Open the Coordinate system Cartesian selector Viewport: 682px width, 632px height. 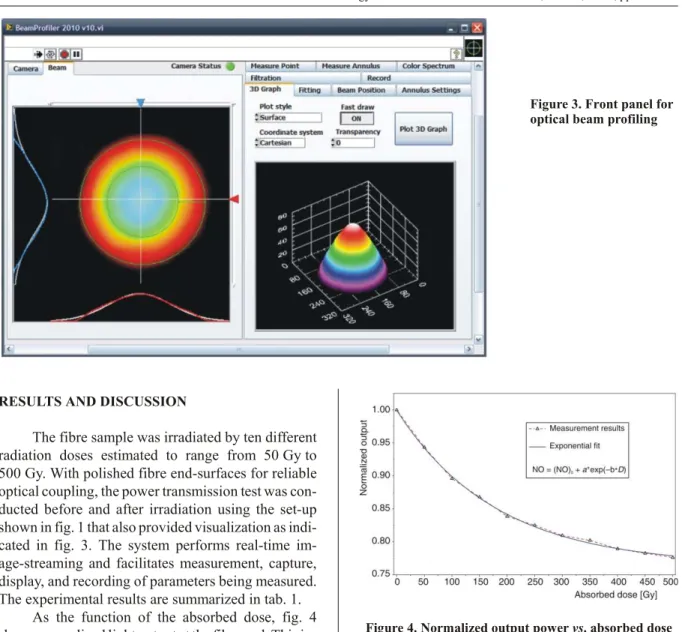coord(282,143)
